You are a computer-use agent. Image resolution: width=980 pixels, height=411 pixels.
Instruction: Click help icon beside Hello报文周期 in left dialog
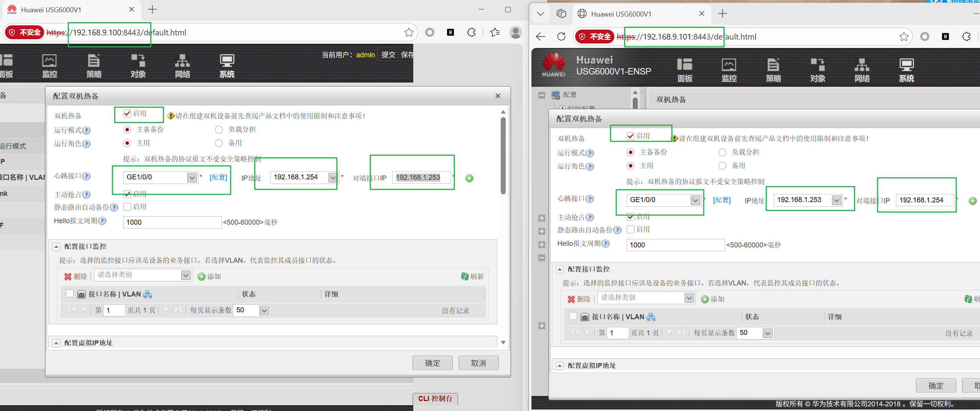102,221
